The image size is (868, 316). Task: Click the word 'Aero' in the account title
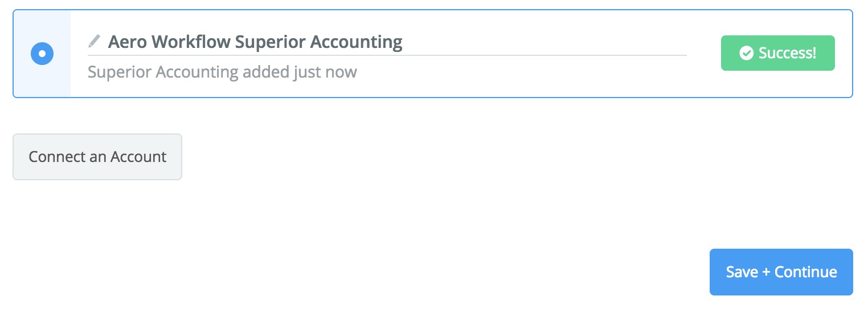[126, 42]
